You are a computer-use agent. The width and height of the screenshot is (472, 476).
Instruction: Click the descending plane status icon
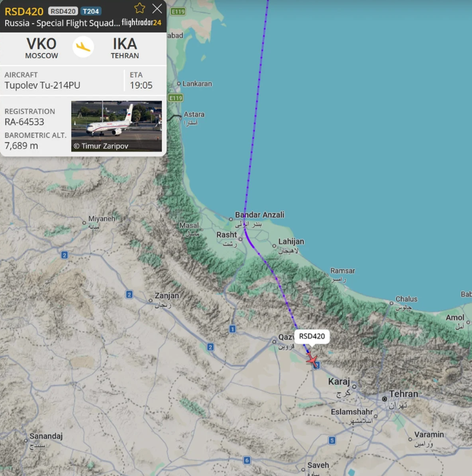point(83,47)
